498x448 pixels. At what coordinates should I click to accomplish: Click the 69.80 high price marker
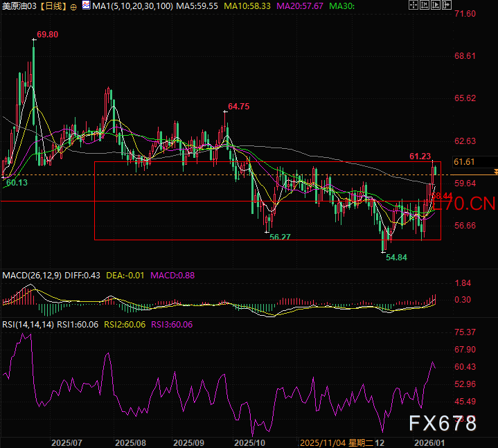47,34
